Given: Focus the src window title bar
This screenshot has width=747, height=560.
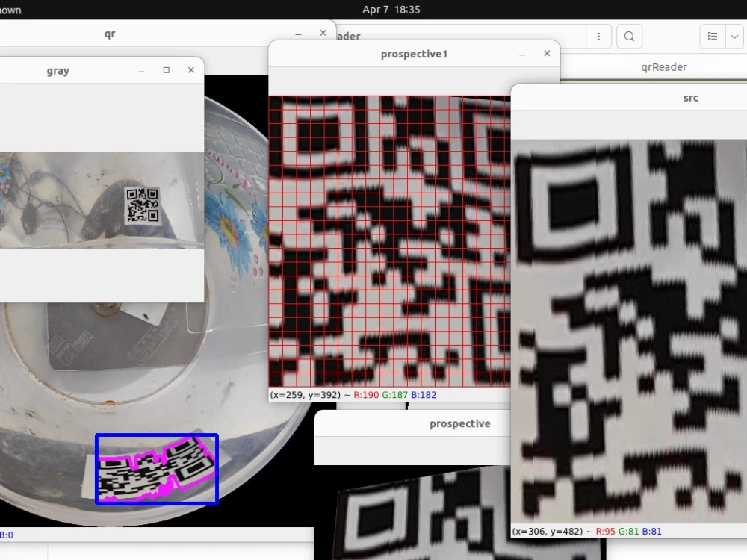Looking at the screenshot, I should (629, 98).
